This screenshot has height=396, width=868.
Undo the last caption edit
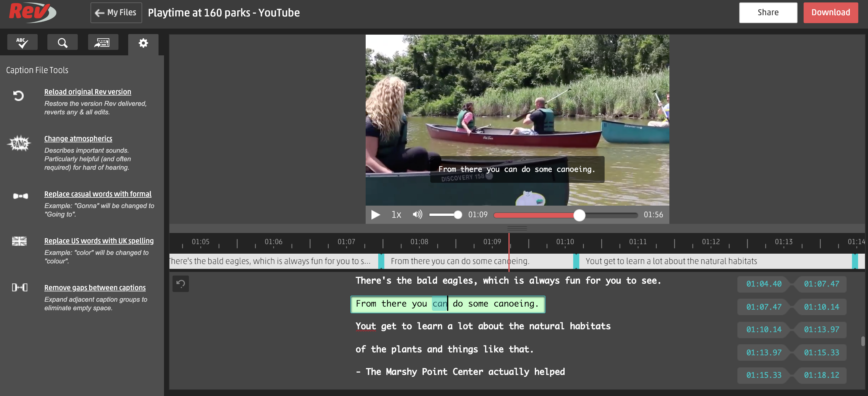pyautogui.click(x=181, y=284)
